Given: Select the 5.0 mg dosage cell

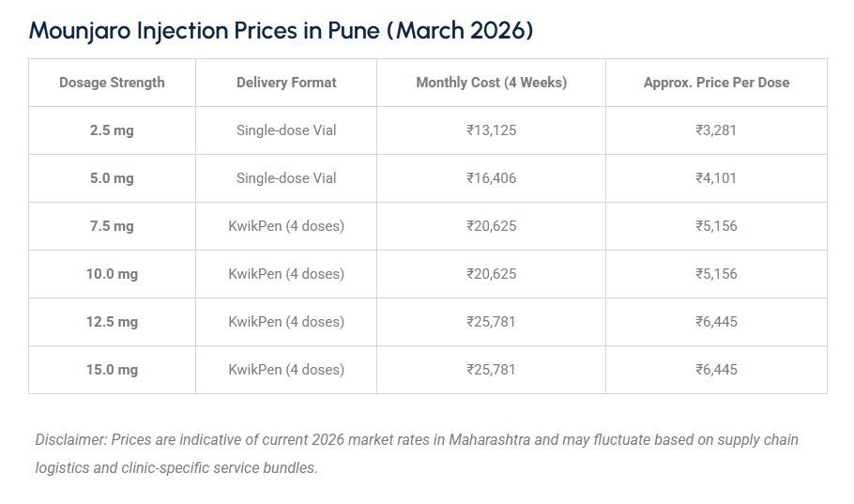Looking at the screenshot, I should click(112, 178).
